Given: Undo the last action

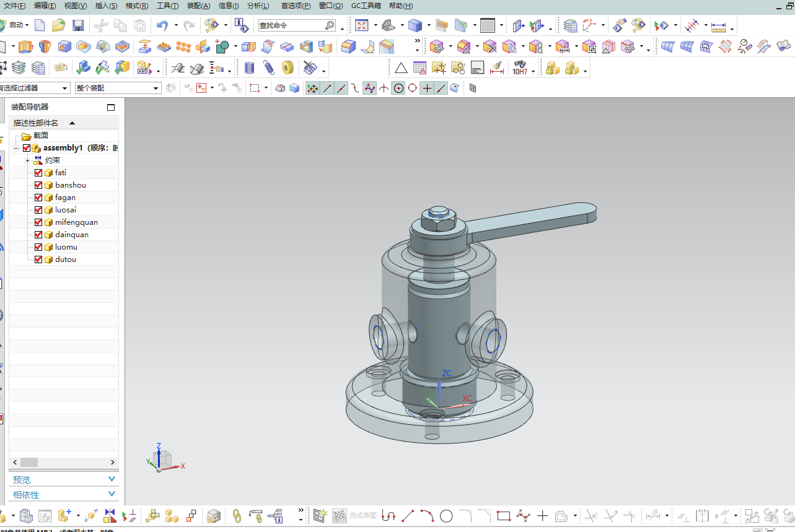Looking at the screenshot, I should [162, 25].
